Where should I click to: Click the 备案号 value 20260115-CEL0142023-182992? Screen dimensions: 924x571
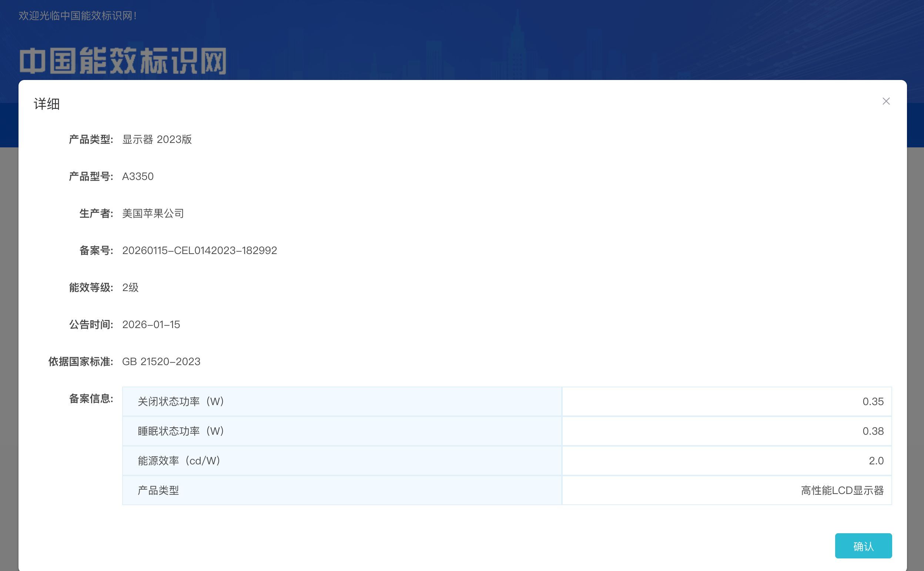199,250
